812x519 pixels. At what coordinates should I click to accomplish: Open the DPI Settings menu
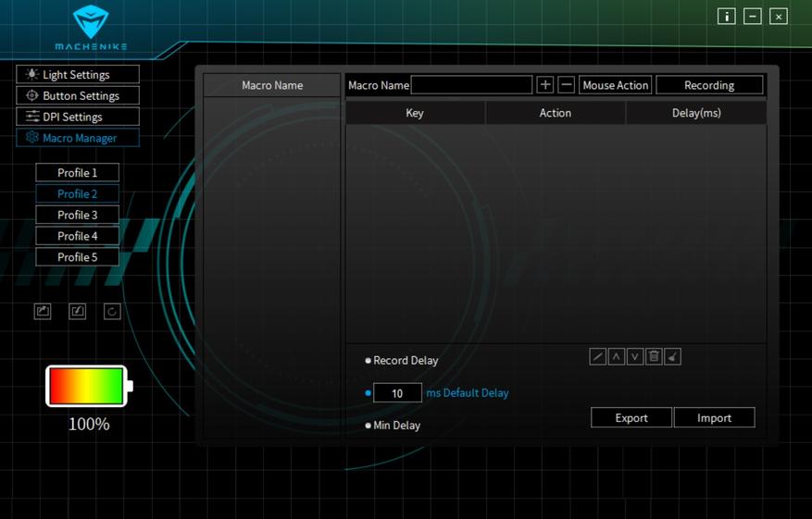click(x=78, y=117)
